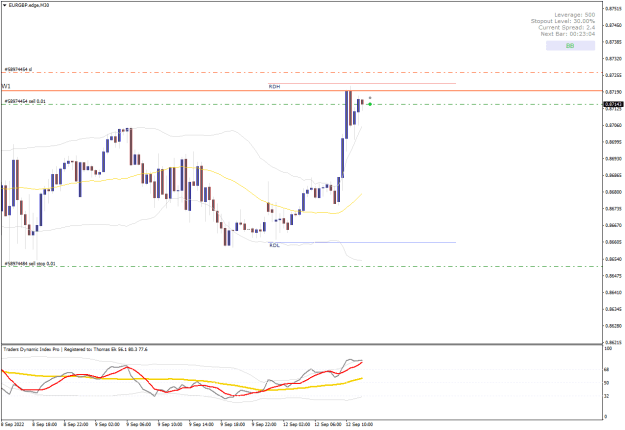Click the highlighted current price tag on the price scale

click(x=613, y=104)
